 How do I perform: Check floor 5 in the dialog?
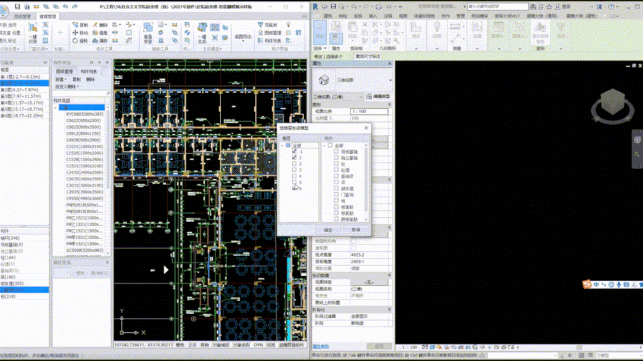point(294,182)
